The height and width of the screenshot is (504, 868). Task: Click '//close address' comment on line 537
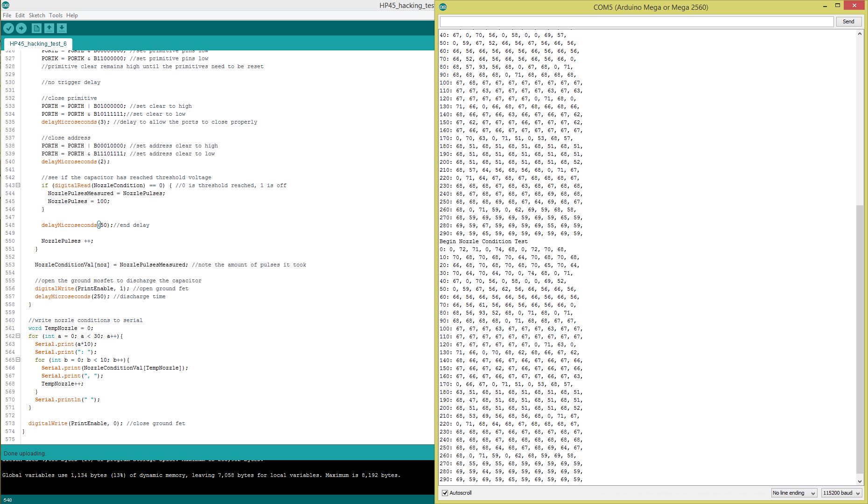(x=66, y=138)
